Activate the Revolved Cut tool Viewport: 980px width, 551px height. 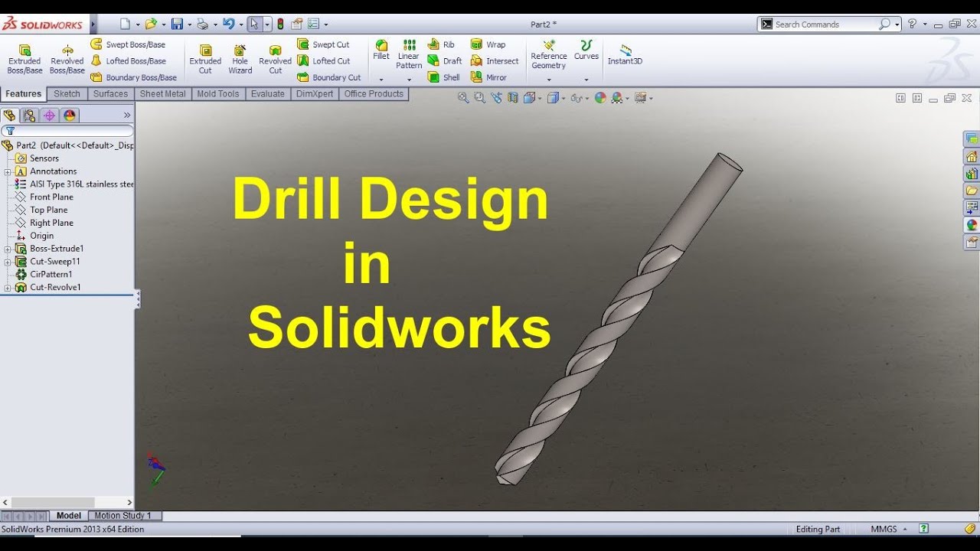(275, 59)
